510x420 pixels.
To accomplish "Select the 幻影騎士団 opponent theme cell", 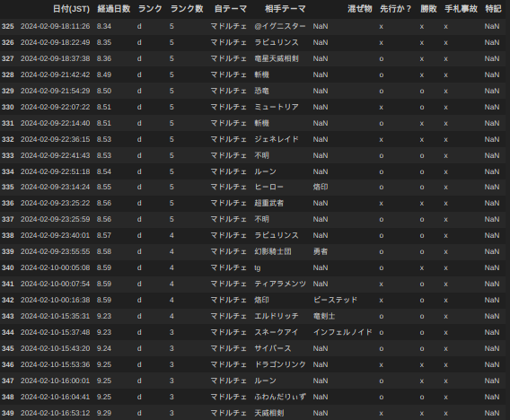I will coord(273,251).
